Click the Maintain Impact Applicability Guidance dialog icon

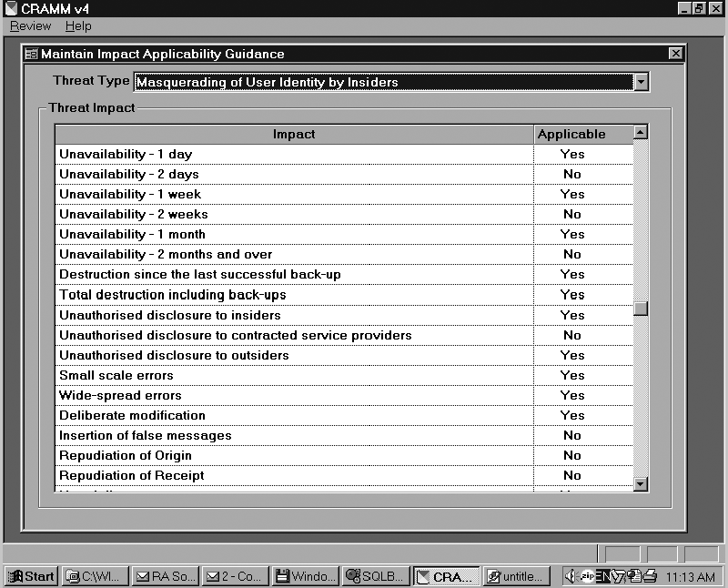click(x=32, y=54)
